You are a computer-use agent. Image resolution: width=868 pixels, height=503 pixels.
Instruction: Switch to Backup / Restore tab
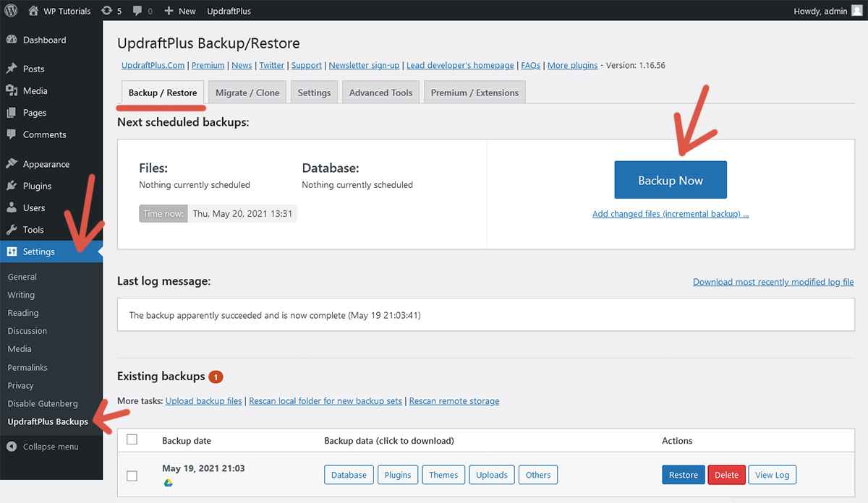pos(163,93)
